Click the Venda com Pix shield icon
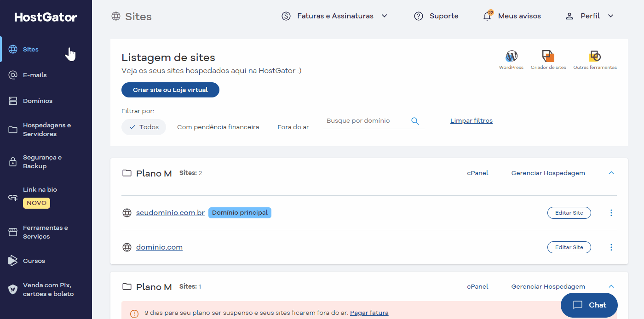The height and width of the screenshot is (319, 644). click(13, 290)
